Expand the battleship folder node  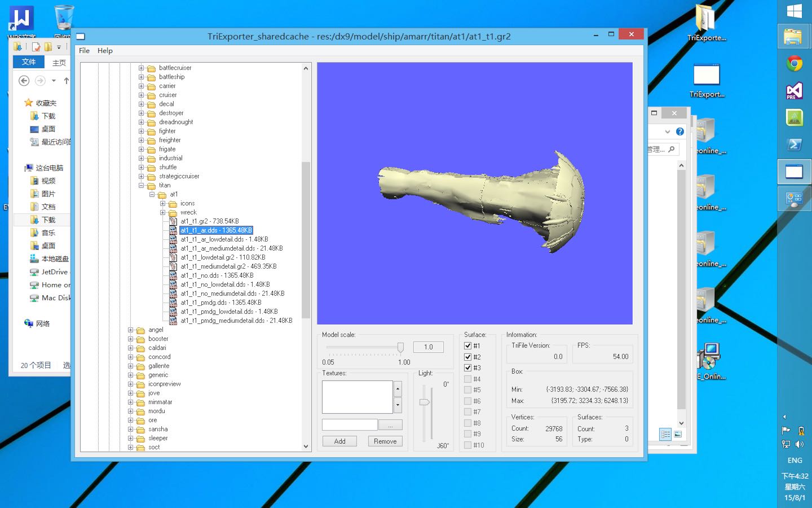pos(142,77)
